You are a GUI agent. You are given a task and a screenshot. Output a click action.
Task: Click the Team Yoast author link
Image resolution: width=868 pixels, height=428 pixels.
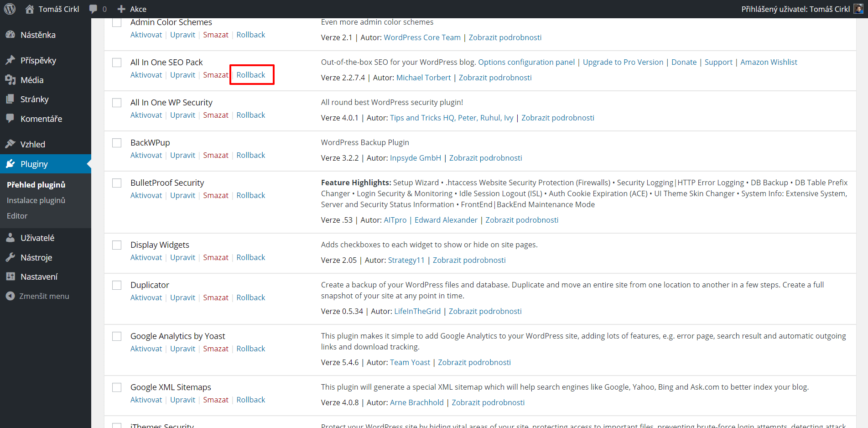click(x=410, y=362)
